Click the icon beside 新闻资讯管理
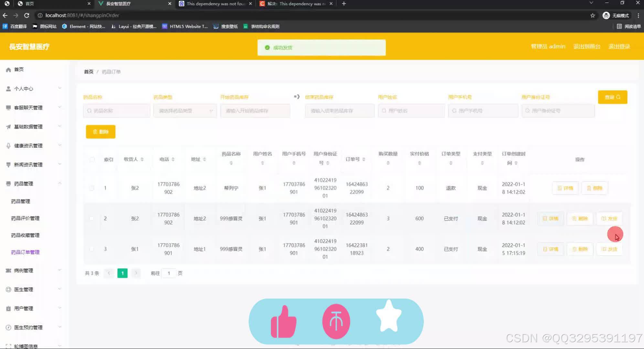 click(x=8, y=164)
